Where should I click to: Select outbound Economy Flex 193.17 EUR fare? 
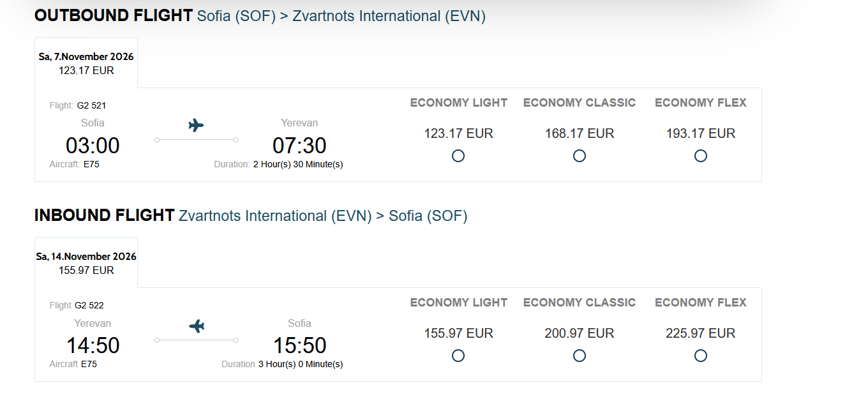pyautogui.click(x=701, y=156)
